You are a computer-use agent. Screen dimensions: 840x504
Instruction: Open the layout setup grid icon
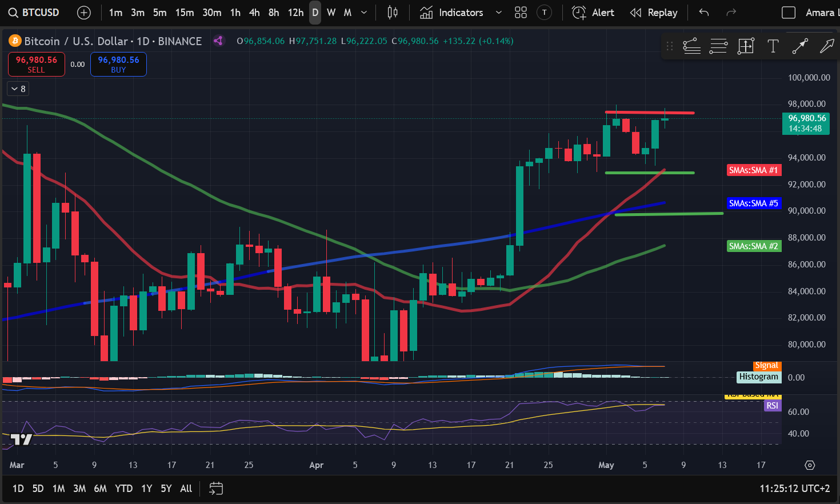[x=521, y=13]
